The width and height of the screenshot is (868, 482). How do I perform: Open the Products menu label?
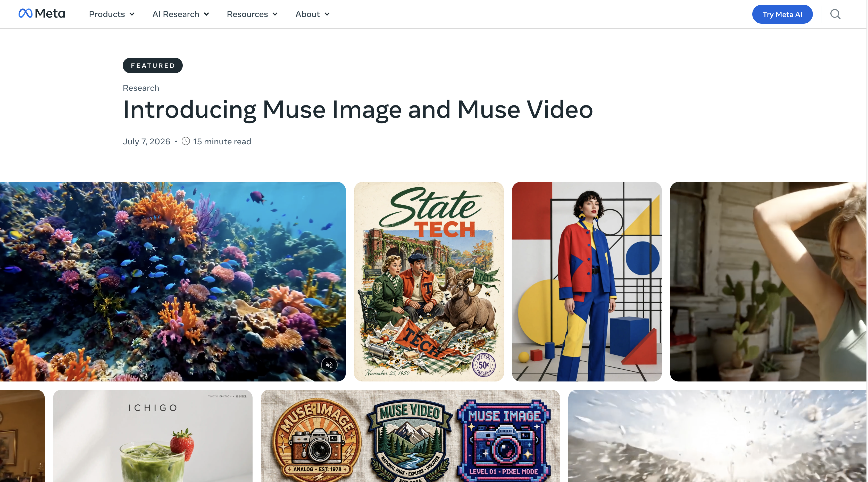point(107,14)
